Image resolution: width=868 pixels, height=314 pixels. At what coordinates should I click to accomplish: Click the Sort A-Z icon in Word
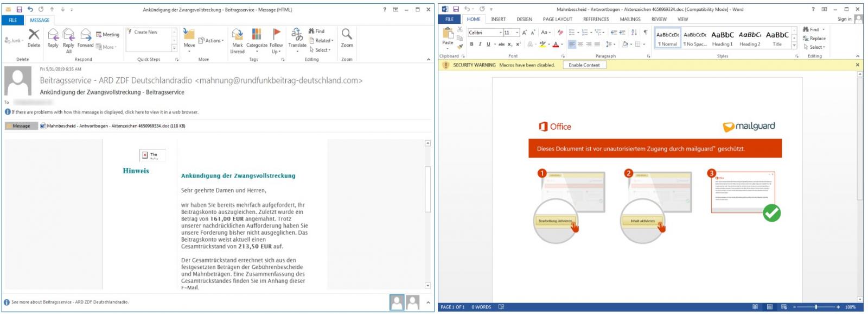pos(634,33)
